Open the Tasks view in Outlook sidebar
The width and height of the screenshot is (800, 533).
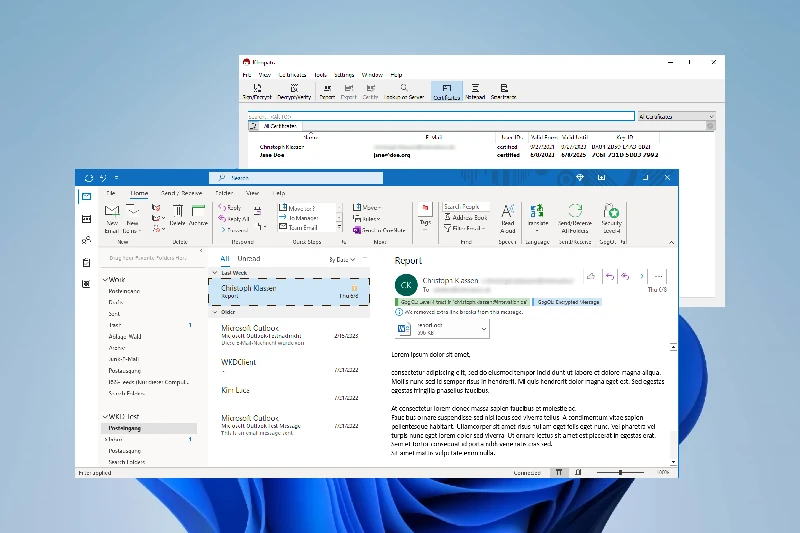(86, 263)
